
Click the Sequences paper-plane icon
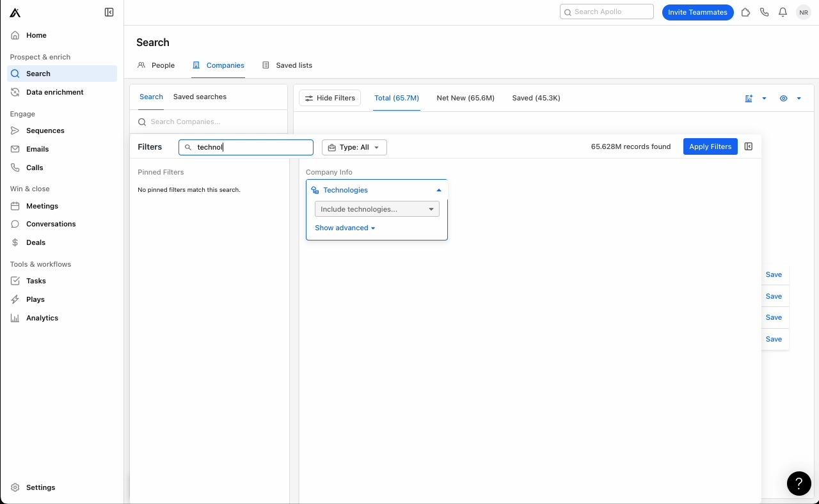coord(15,130)
